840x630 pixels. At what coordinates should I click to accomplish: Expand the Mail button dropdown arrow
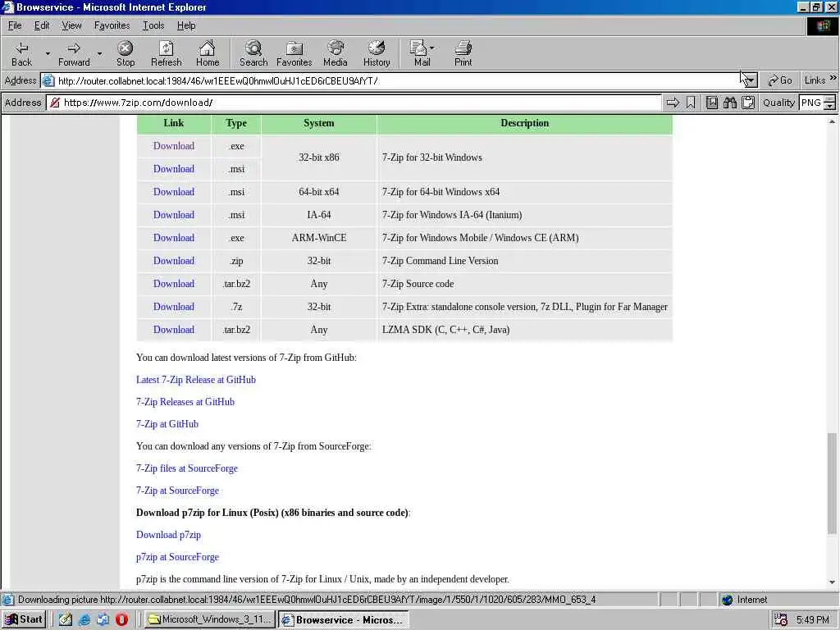(x=431, y=48)
